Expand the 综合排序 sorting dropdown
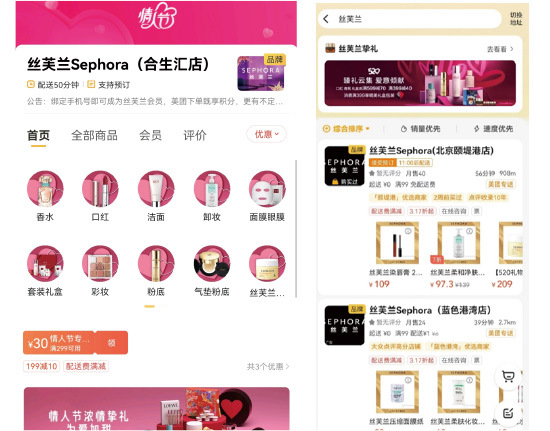 [346, 129]
